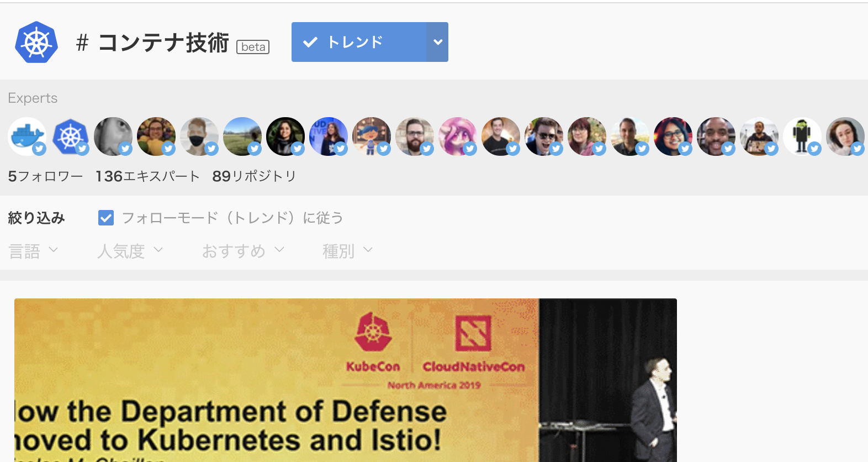Expand the 言語 filter dropdown
868x462 pixels.
(34, 251)
